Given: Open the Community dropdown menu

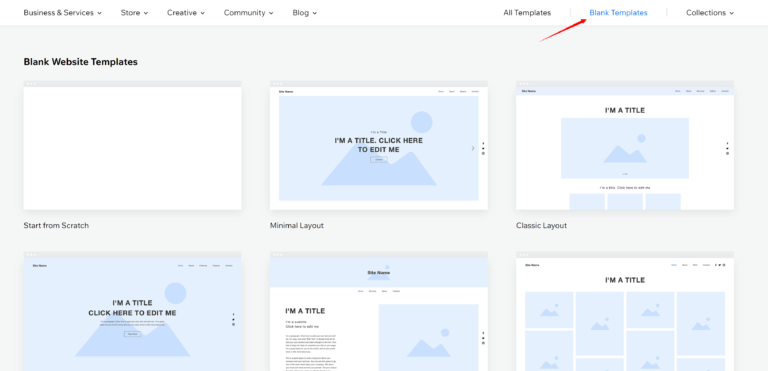Looking at the screenshot, I should click(x=249, y=13).
